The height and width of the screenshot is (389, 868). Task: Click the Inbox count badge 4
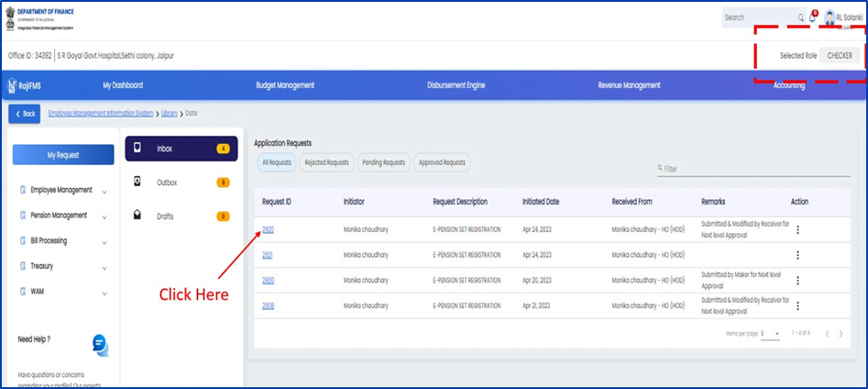pyautogui.click(x=223, y=149)
